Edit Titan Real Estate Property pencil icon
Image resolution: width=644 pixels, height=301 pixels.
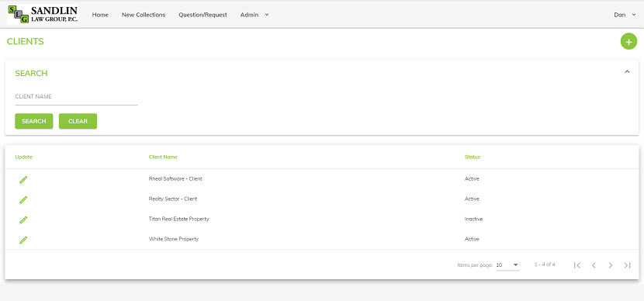pyautogui.click(x=23, y=220)
